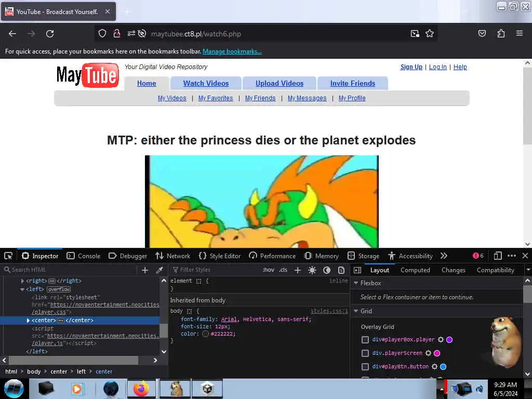Open the Changes sidebar tab
Image resolution: width=532 pixels, height=399 pixels.
[453, 270]
